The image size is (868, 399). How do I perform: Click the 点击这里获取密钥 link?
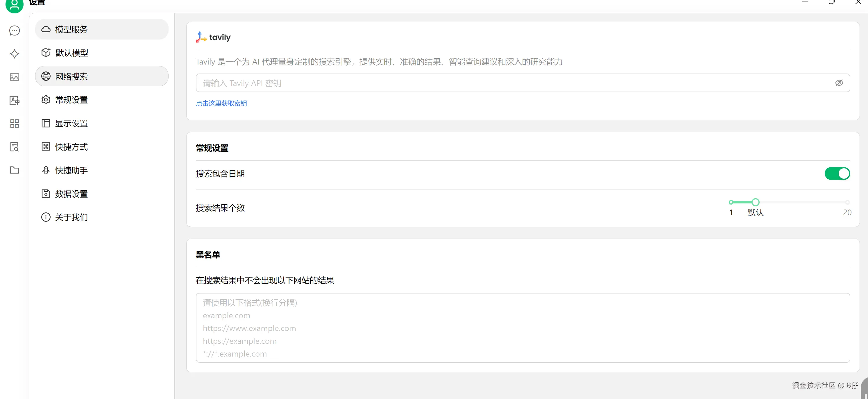click(x=221, y=103)
